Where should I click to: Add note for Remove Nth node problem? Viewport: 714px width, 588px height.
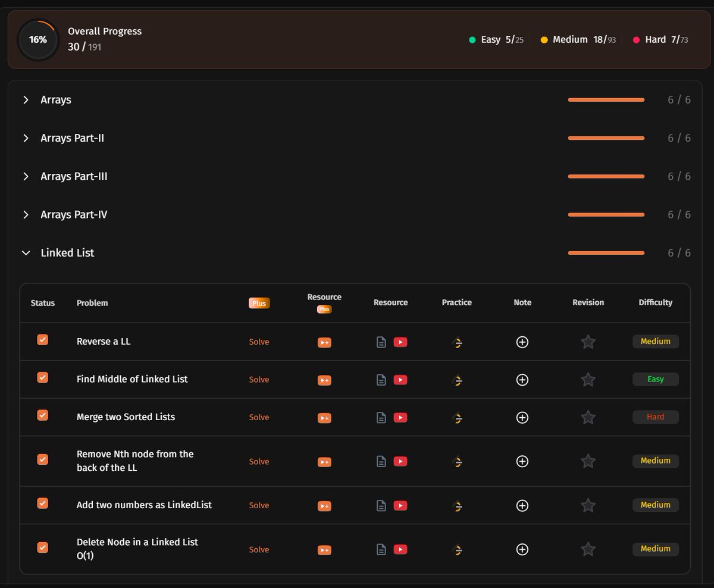pos(522,461)
